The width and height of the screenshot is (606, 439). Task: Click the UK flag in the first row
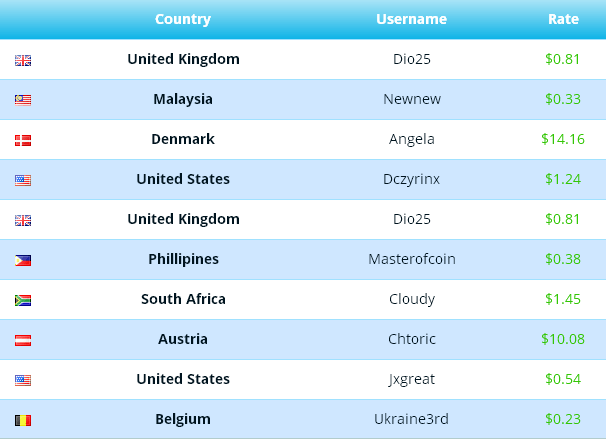[x=23, y=60]
